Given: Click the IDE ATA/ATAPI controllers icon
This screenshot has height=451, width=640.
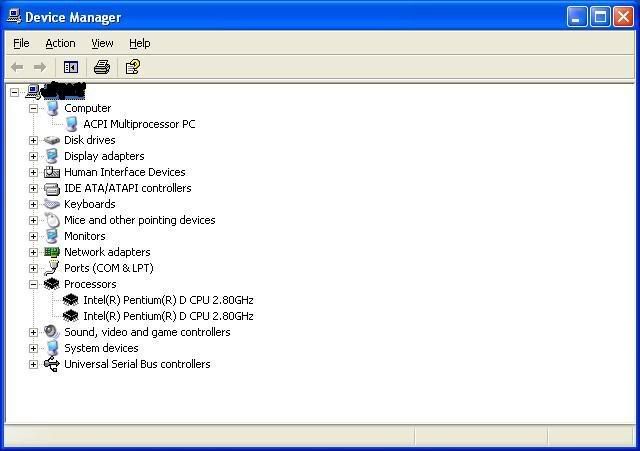Looking at the screenshot, I should [x=52, y=189].
